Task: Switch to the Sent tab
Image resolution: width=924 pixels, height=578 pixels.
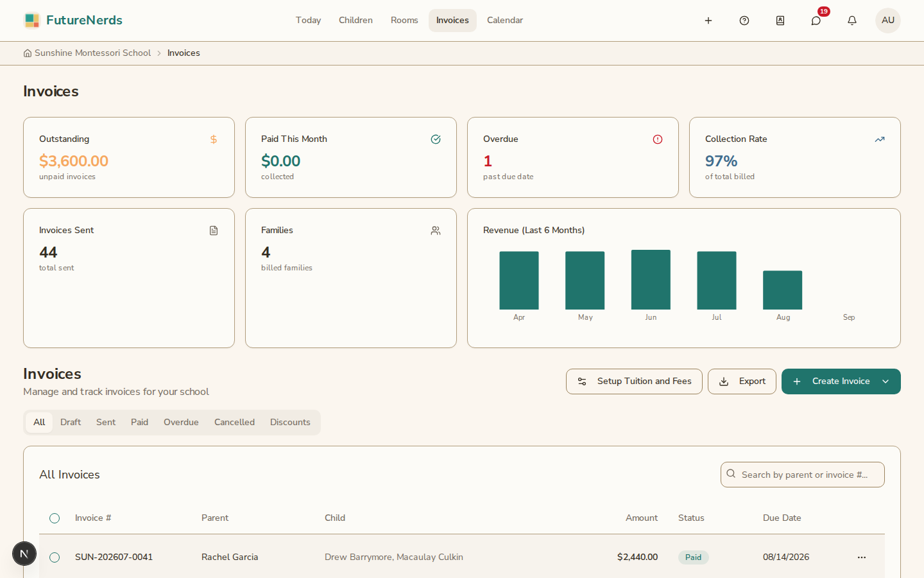Action: click(106, 423)
